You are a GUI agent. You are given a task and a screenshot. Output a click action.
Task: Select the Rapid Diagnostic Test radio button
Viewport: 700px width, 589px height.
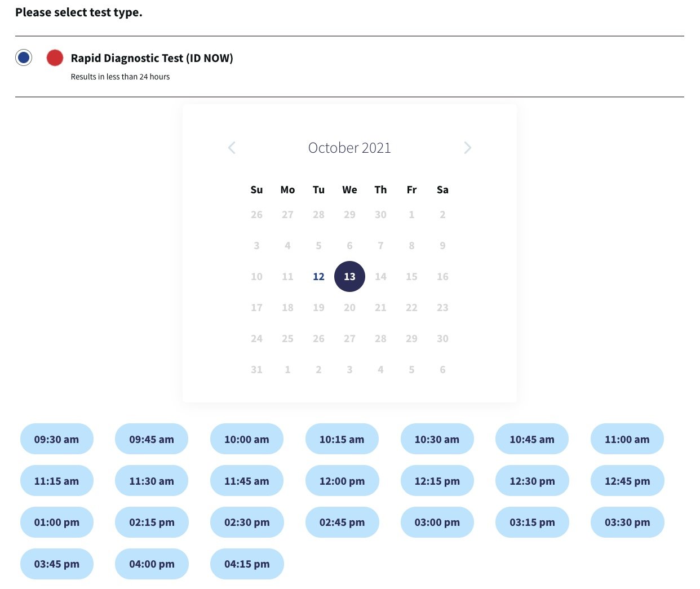coord(24,57)
